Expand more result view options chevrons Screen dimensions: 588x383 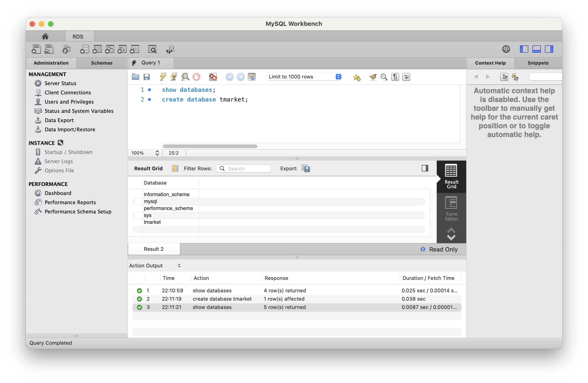pos(451,234)
